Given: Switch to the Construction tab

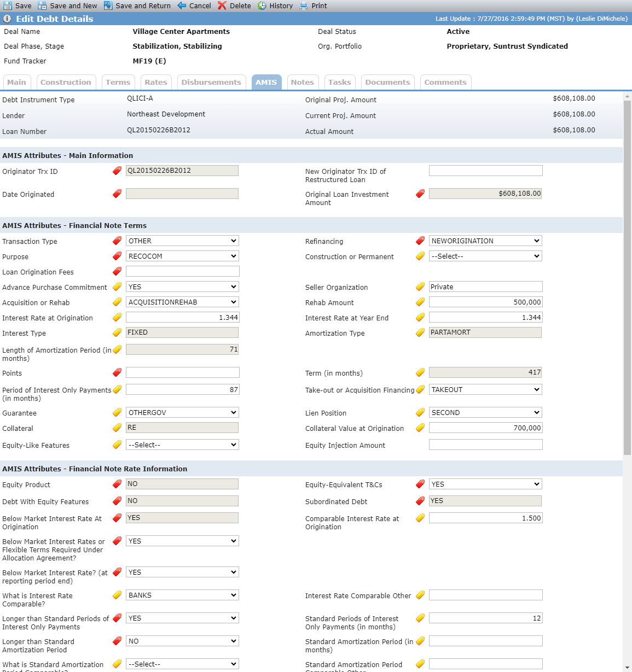Looking at the screenshot, I should click(x=66, y=82).
